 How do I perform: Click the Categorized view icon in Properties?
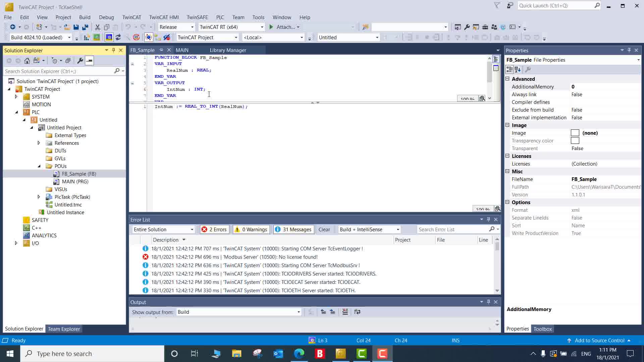pyautogui.click(x=509, y=69)
